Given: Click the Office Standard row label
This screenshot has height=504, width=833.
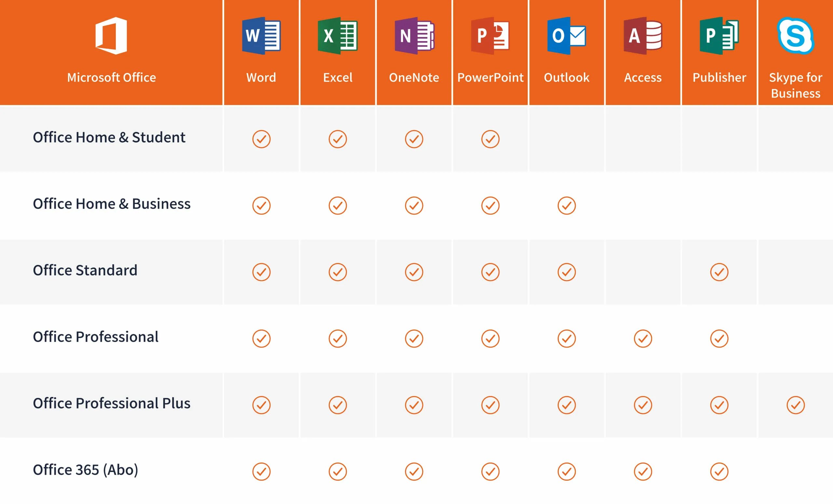Looking at the screenshot, I should pos(85,270).
